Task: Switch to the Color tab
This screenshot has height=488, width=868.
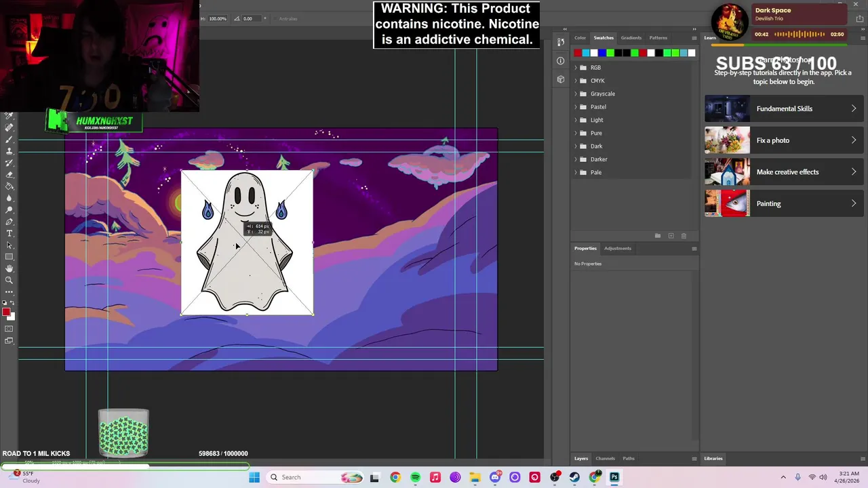Action: 580,38
